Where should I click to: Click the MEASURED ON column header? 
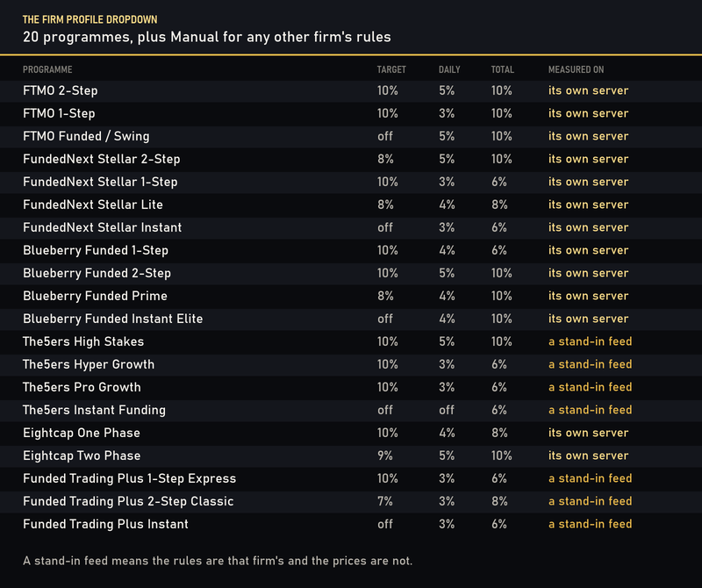pyautogui.click(x=576, y=70)
